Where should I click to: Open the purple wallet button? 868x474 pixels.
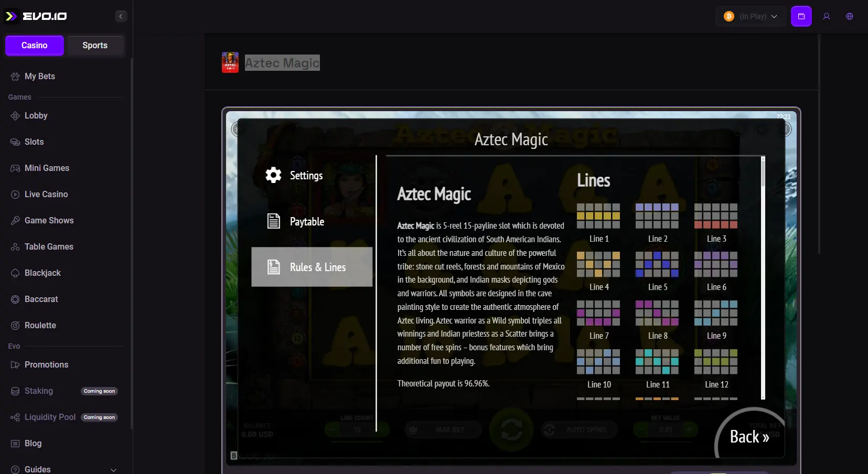pyautogui.click(x=801, y=16)
